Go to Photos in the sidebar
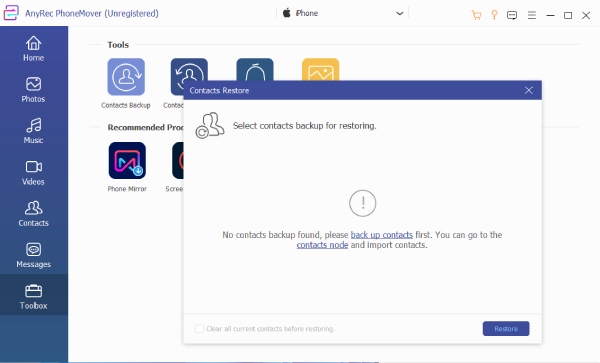This screenshot has width=600, height=363. pyautogui.click(x=34, y=90)
